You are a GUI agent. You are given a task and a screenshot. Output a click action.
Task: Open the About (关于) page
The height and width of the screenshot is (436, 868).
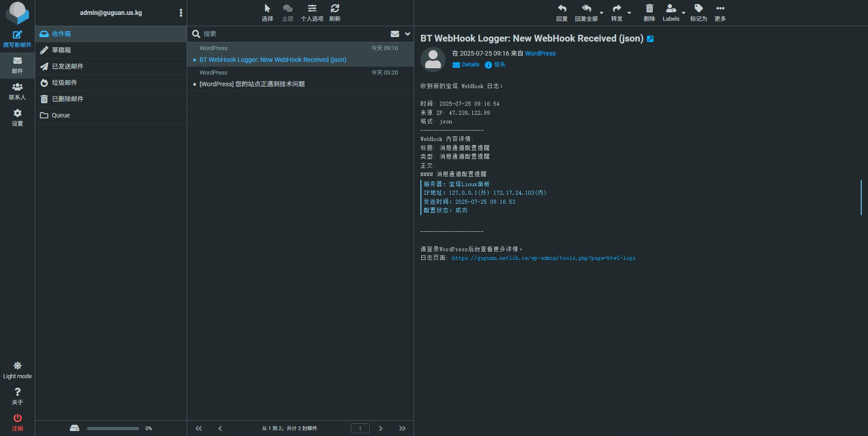17,397
